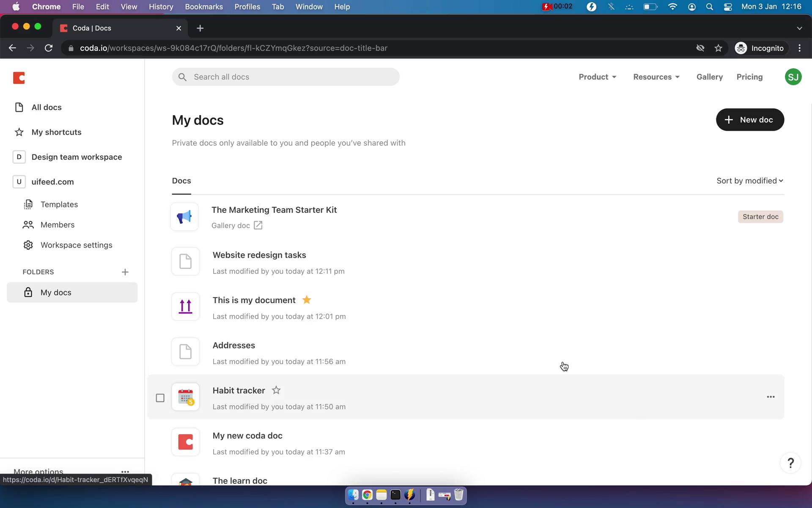
Task: Open Control Center in menu bar
Action: pyautogui.click(x=728, y=7)
